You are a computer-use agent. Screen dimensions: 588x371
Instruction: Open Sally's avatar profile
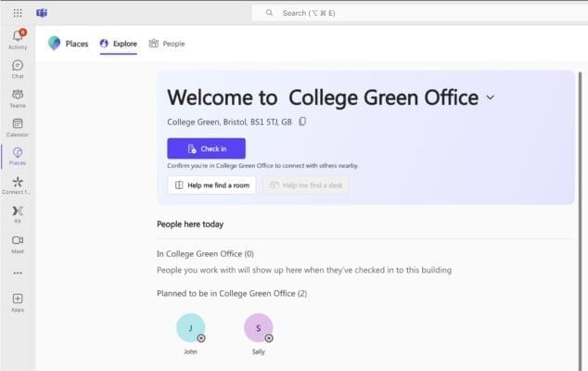(259, 327)
